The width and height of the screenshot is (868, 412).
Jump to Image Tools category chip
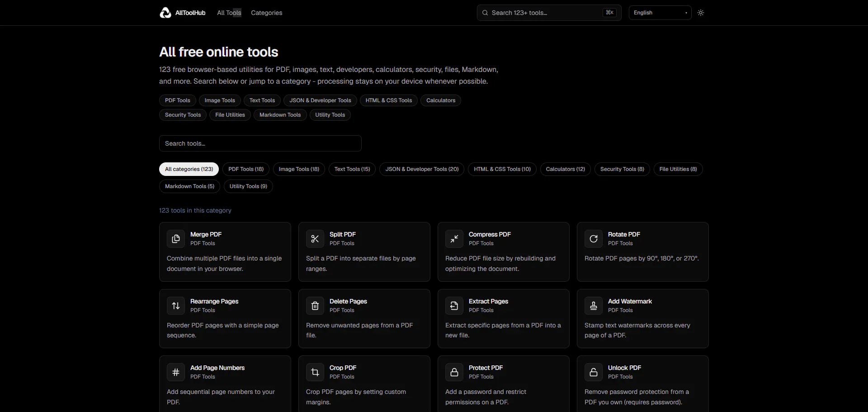pos(220,100)
